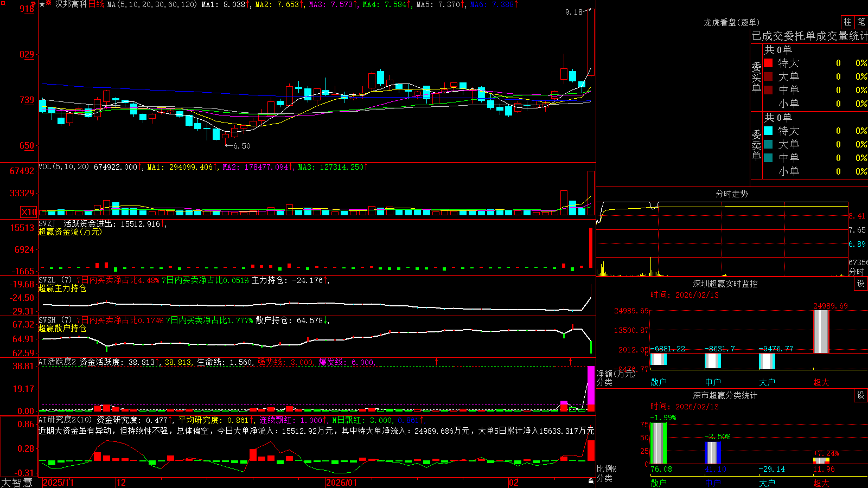This screenshot has width=868, height=488.
Task: Click the 主力持仓: -24.176 value
Action: [x=290, y=280]
